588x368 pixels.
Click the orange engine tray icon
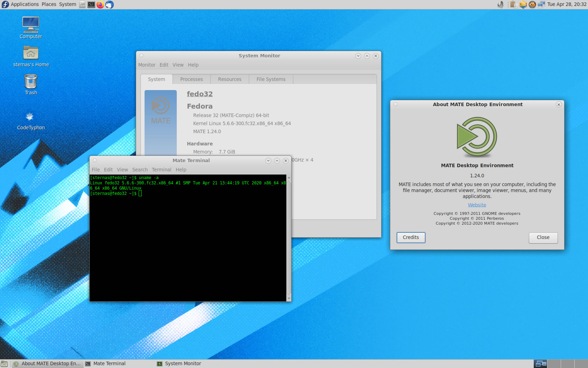532,5
